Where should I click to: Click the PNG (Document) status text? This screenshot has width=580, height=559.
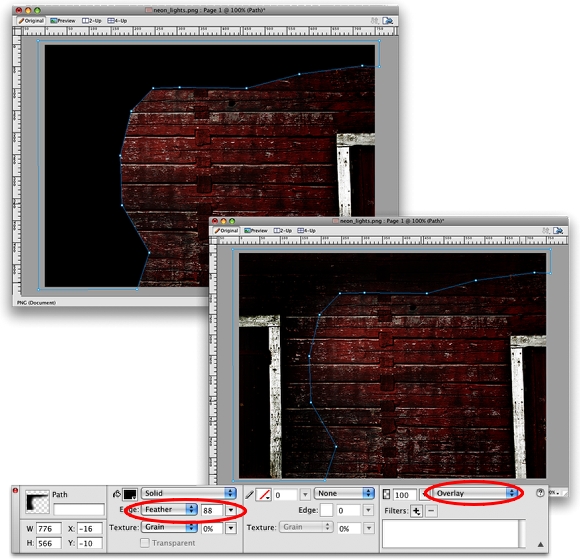tap(36, 303)
